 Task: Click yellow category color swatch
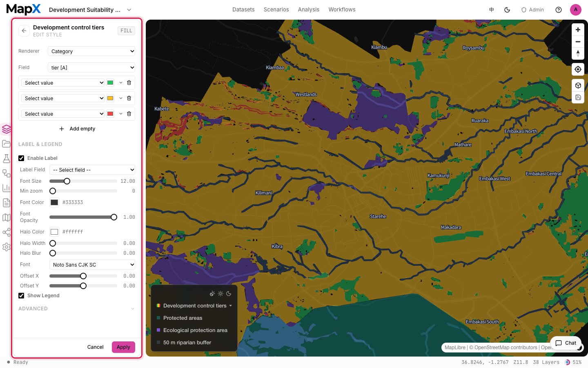point(110,98)
